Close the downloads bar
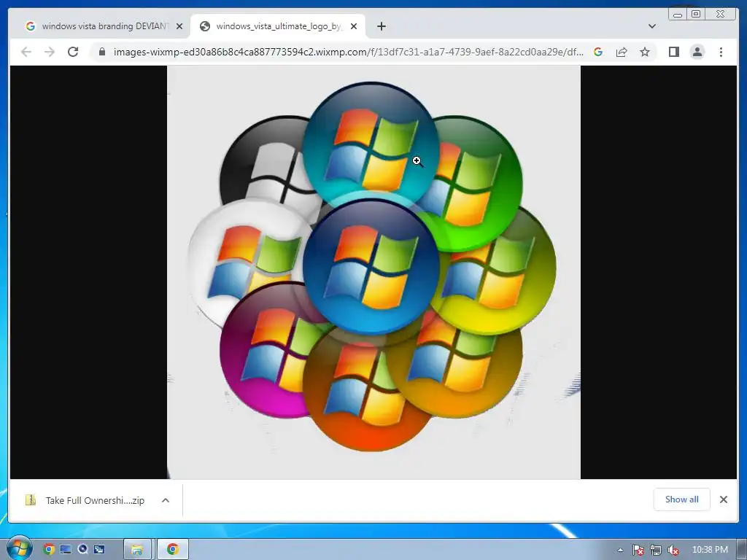 click(x=724, y=499)
